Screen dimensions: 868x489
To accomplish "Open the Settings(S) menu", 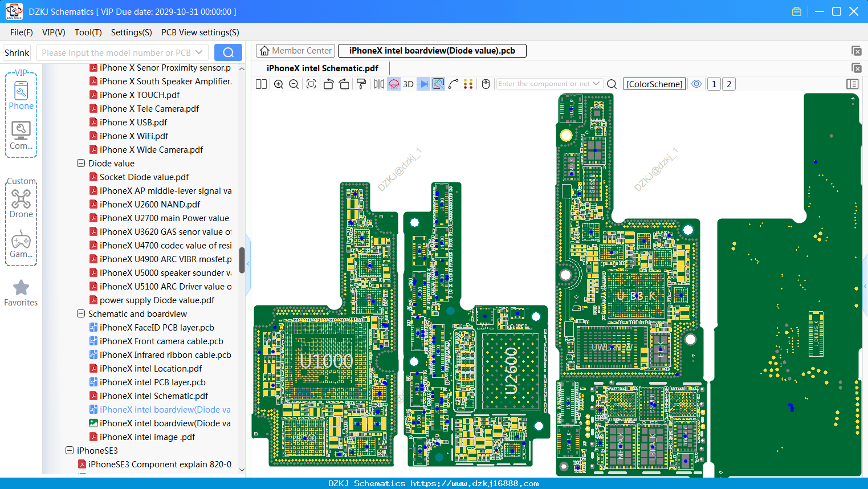I will 132,32.
